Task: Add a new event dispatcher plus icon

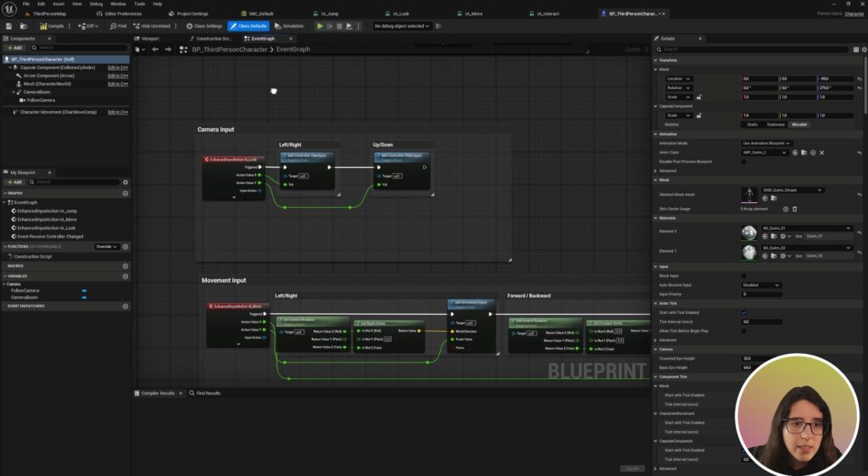Action: (x=125, y=306)
